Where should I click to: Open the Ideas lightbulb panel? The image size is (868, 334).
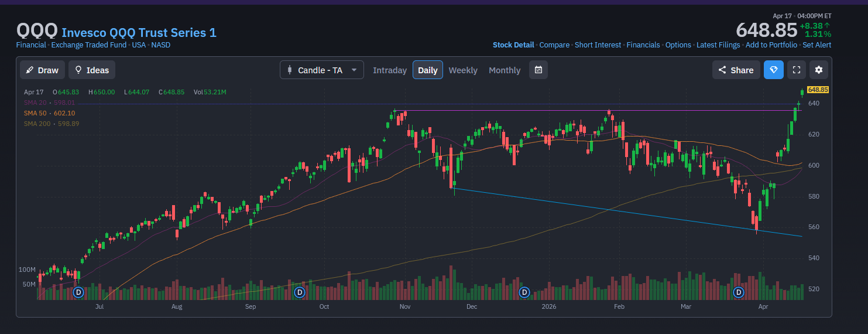[92, 70]
